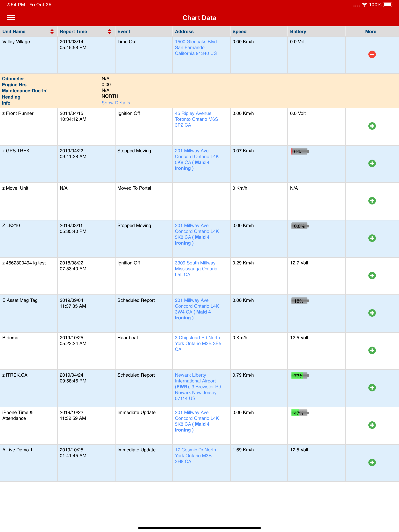
Task: Click the 12.7 Volt battery value
Action: click(299, 263)
